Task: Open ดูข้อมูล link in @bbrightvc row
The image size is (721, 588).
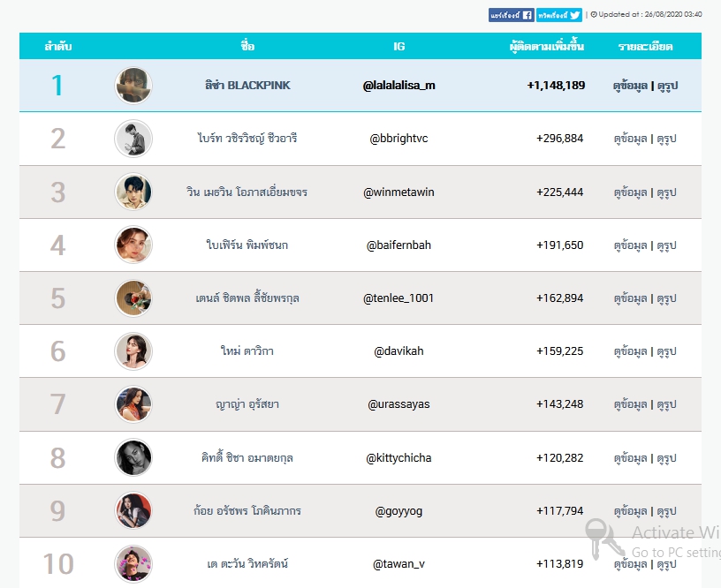Action: tap(630, 139)
